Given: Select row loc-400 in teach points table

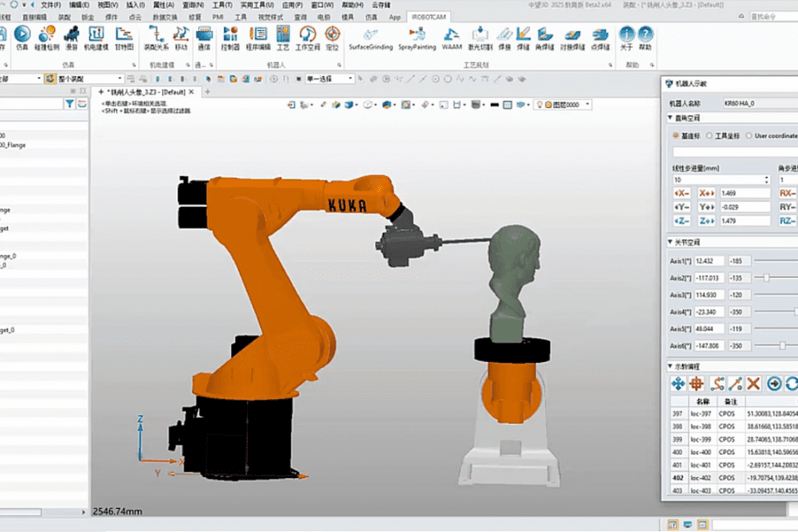Looking at the screenshot, I should (702, 452).
